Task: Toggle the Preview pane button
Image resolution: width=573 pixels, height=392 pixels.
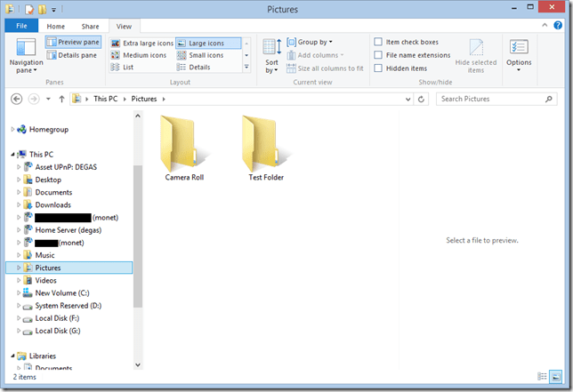Action: [73, 42]
